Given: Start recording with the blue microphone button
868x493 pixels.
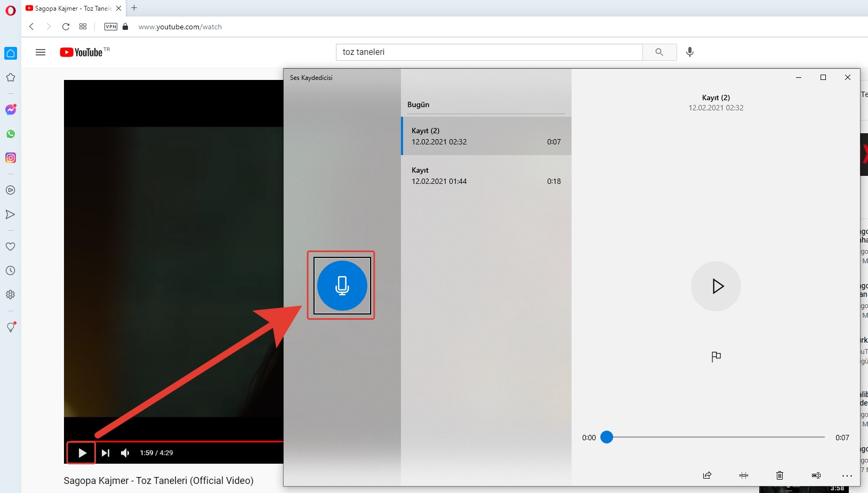Looking at the screenshot, I should pyautogui.click(x=342, y=286).
